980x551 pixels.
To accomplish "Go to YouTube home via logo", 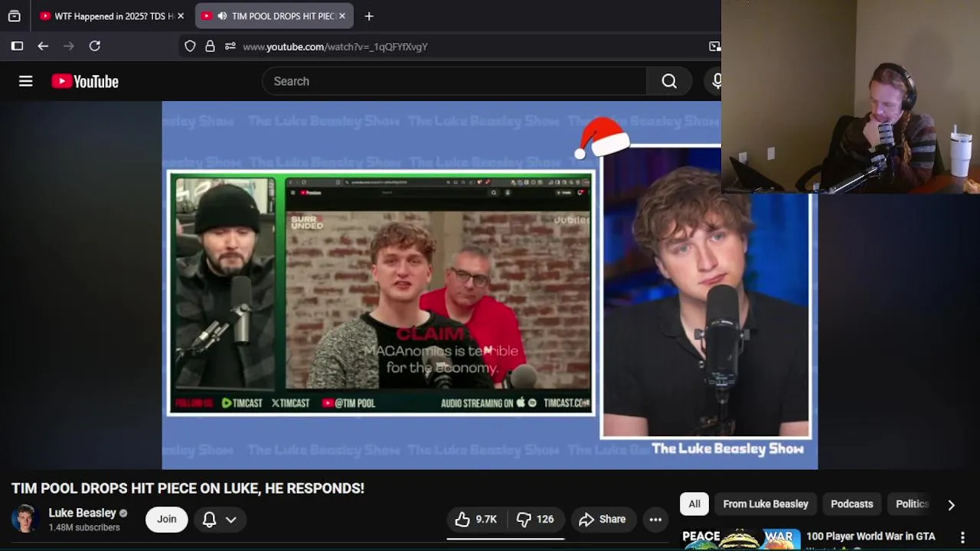I will click(x=85, y=81).
